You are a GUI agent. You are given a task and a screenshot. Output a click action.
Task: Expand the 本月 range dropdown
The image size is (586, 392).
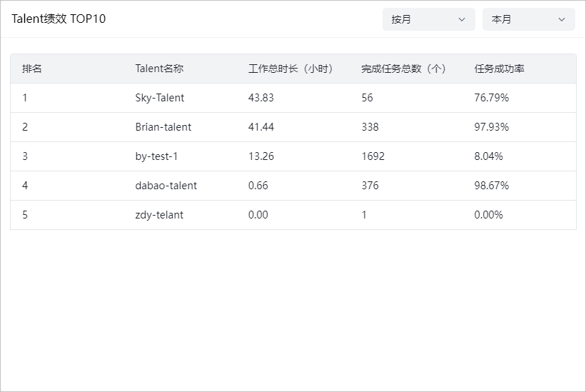coord(528,19)
